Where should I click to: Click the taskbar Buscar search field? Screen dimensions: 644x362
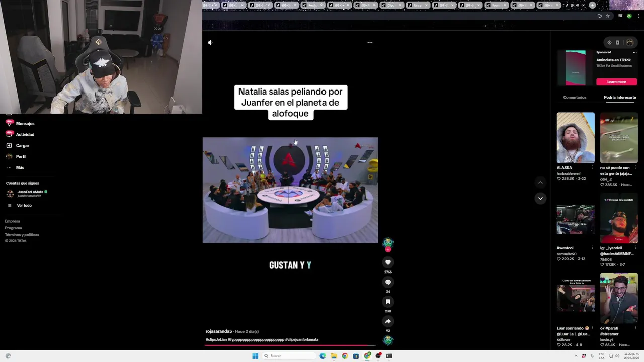pos(288,356)
